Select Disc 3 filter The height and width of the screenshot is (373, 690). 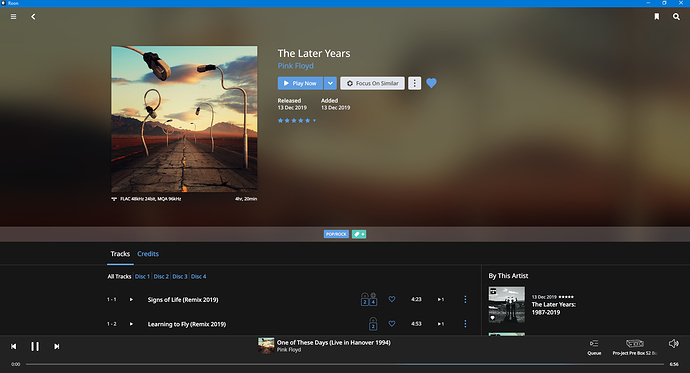coord(180,277)
